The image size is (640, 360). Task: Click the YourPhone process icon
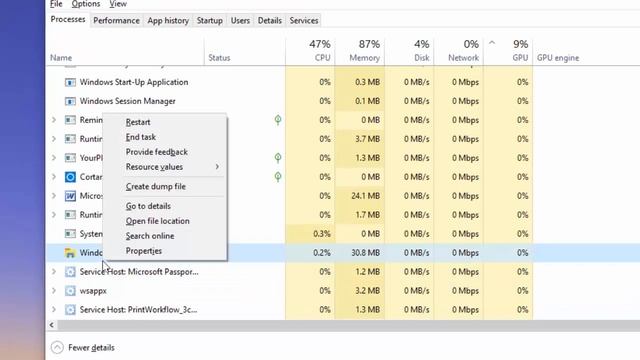(70, 158)
